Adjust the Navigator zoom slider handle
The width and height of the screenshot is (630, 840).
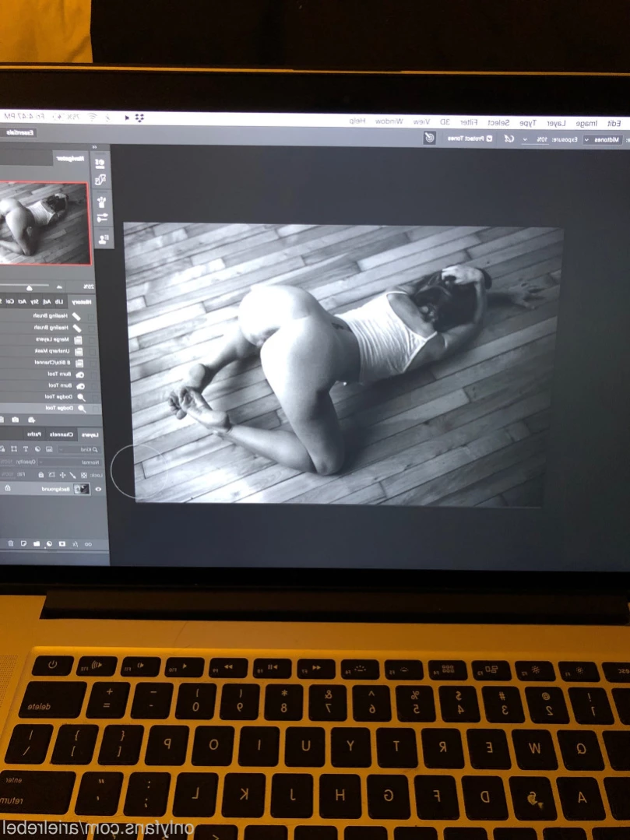point(30,288)
